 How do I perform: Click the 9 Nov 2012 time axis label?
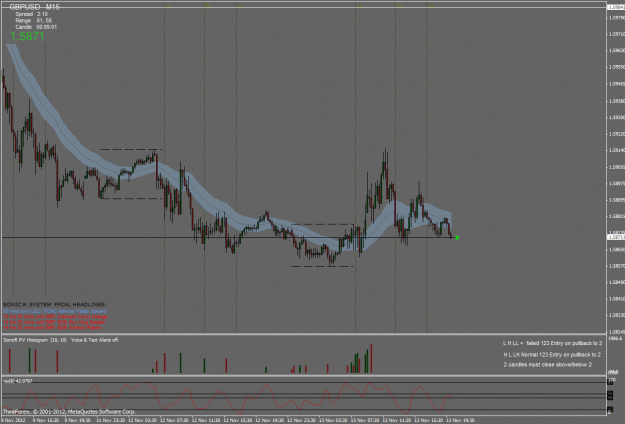coord(14,420)
